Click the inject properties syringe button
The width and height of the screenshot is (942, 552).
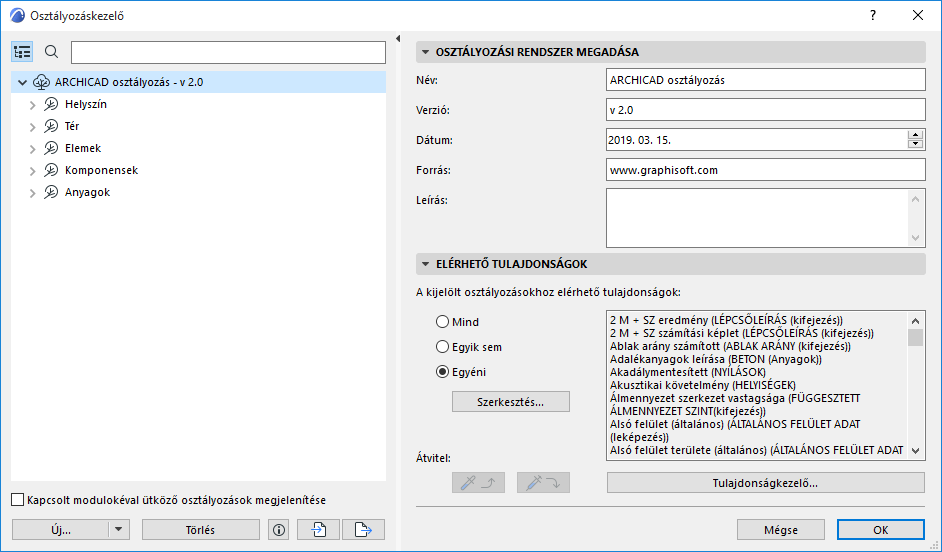tap(543, 482)
